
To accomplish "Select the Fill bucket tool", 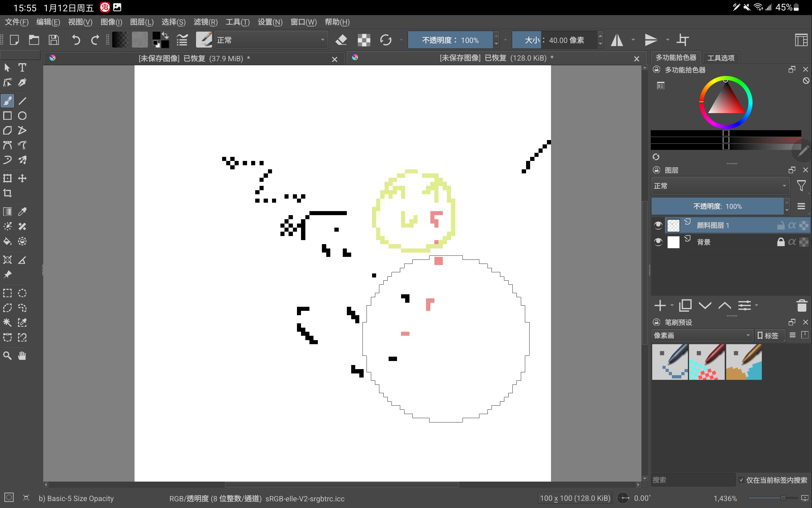I will coord(7,241).
